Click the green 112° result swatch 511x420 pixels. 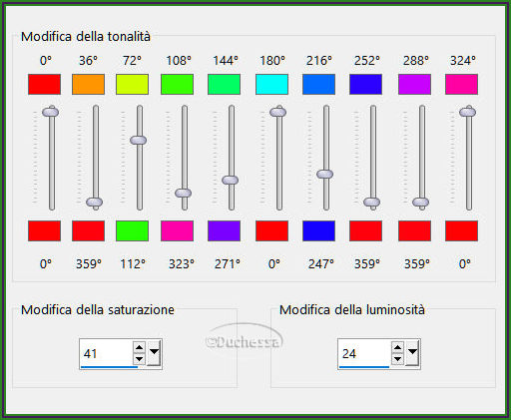132,230
